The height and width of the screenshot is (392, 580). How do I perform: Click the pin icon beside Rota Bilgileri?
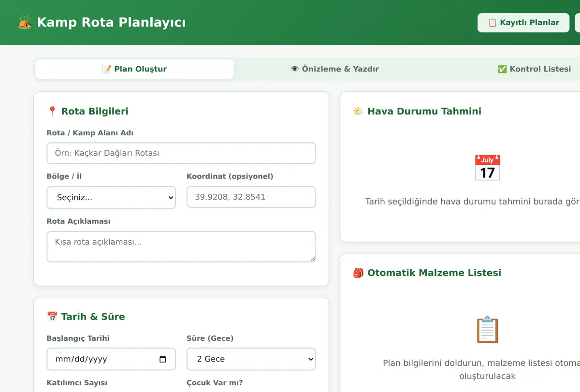point(52,111)
